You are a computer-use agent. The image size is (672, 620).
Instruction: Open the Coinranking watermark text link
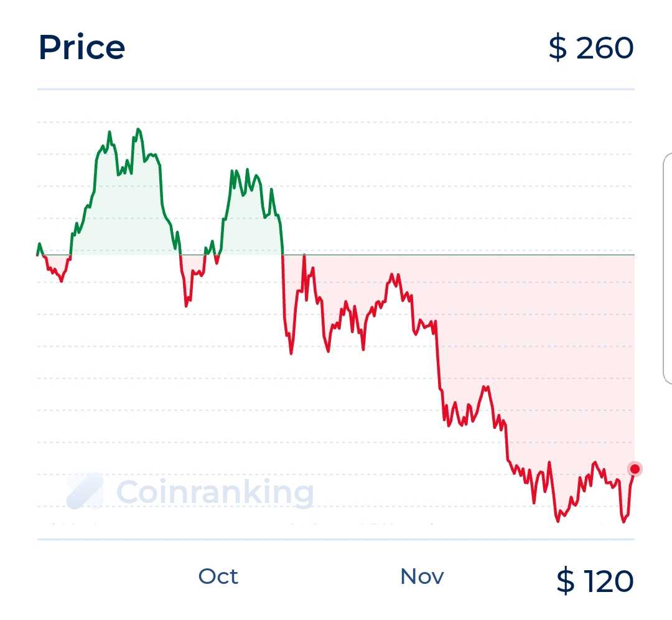click(215, 492)
